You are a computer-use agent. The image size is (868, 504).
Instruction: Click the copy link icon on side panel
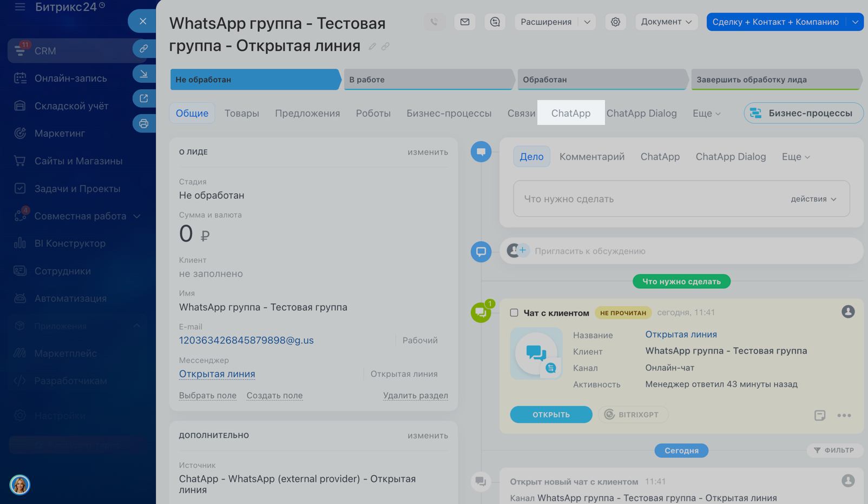pyautogui.click(x=144, y=49)
